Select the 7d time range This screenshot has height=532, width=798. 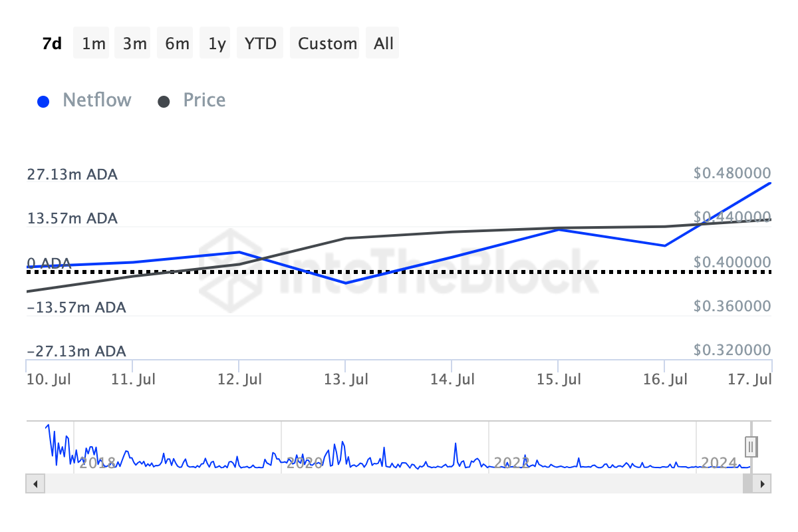click(x=52, y=43)
